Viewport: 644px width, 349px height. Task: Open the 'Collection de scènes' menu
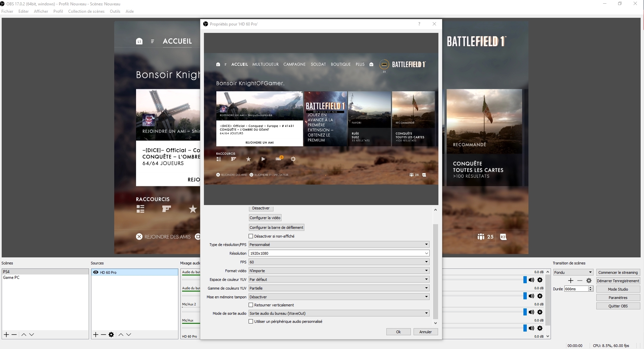(86, 11)
